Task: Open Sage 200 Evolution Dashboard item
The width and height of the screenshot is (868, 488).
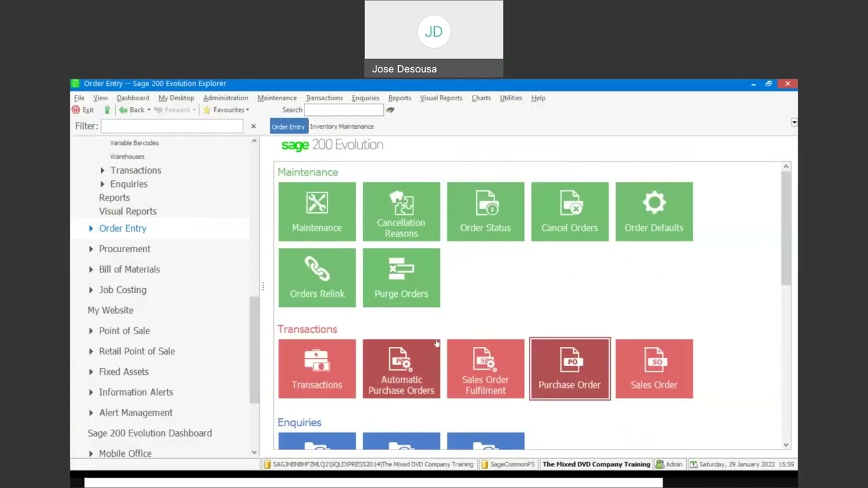Action: (x=150, y=433)
